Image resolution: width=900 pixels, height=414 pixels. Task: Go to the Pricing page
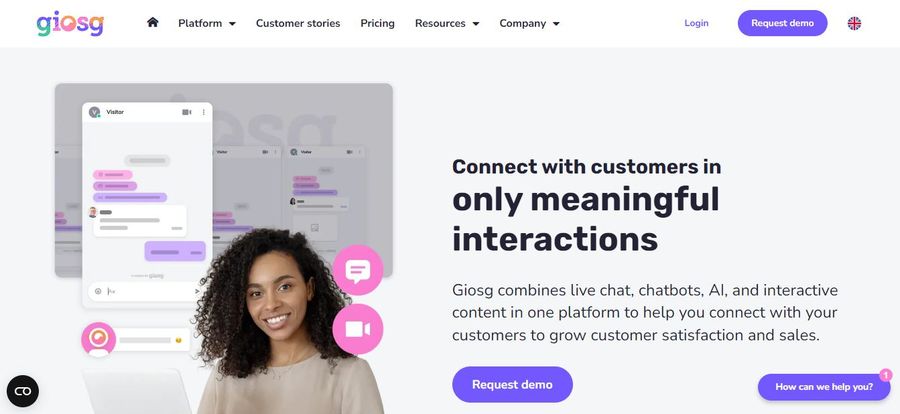[377, 24]
